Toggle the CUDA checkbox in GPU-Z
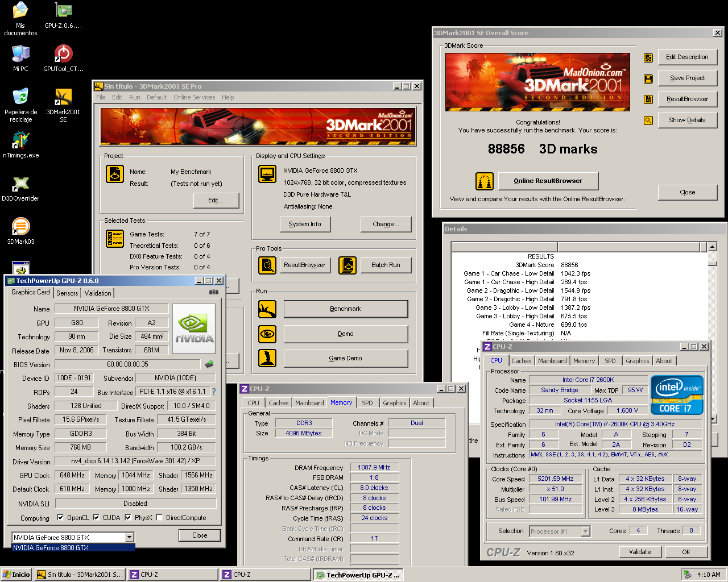The image size is (728, 582). (97, 518)
